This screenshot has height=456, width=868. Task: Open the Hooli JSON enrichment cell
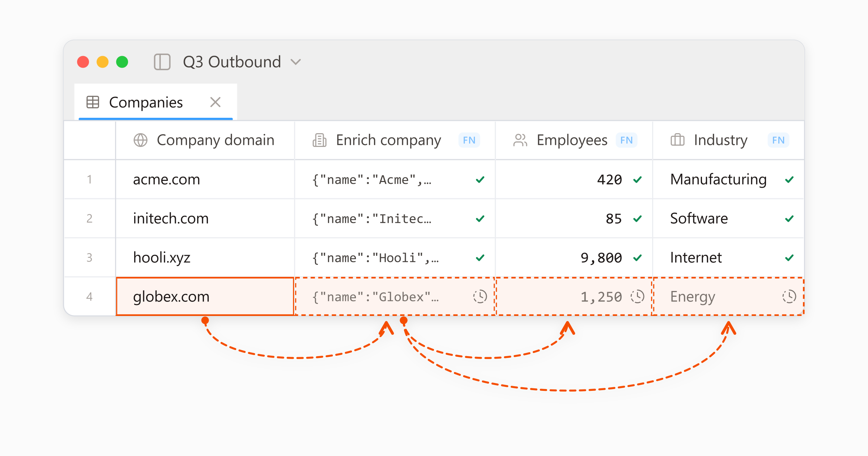point(395,258)
